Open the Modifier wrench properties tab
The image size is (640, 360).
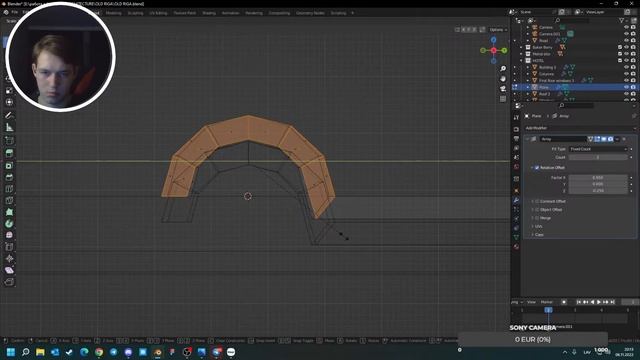(516, 200)
